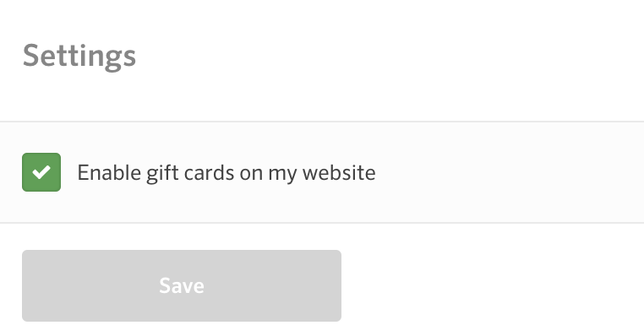Disable gift cards on my website
644x336 pixels.
(x=41, y=172)
